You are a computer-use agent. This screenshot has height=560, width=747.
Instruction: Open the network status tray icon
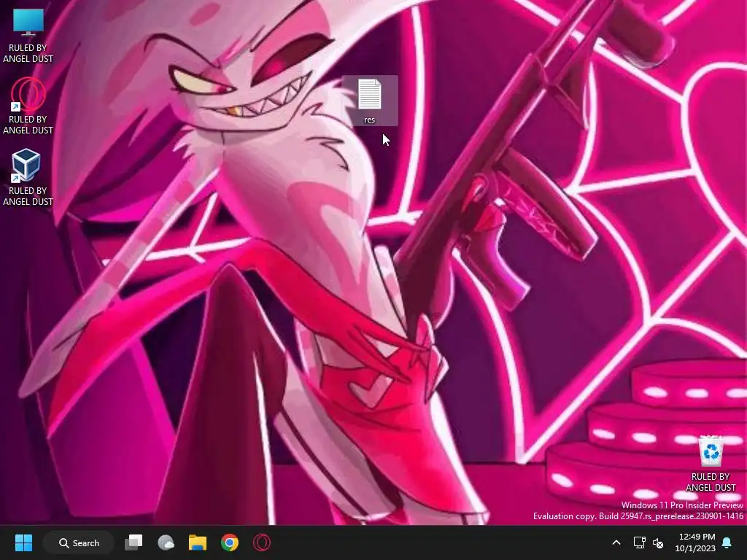tap(639, 542)
